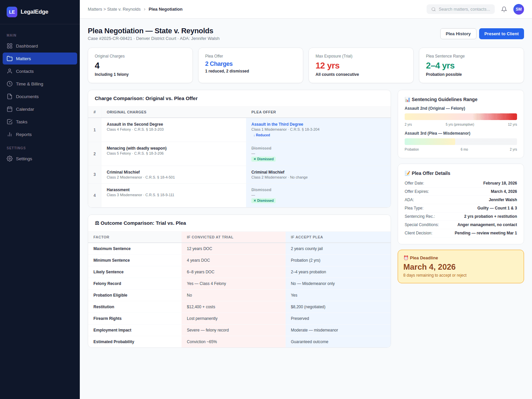Click 'Conviction ~65%' probability cell
This screenshot has width=532, height=399.
click(x=233, y=342)
